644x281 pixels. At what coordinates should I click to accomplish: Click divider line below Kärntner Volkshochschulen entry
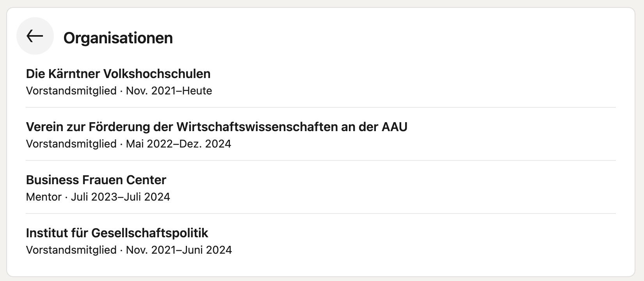click(320, 107)
